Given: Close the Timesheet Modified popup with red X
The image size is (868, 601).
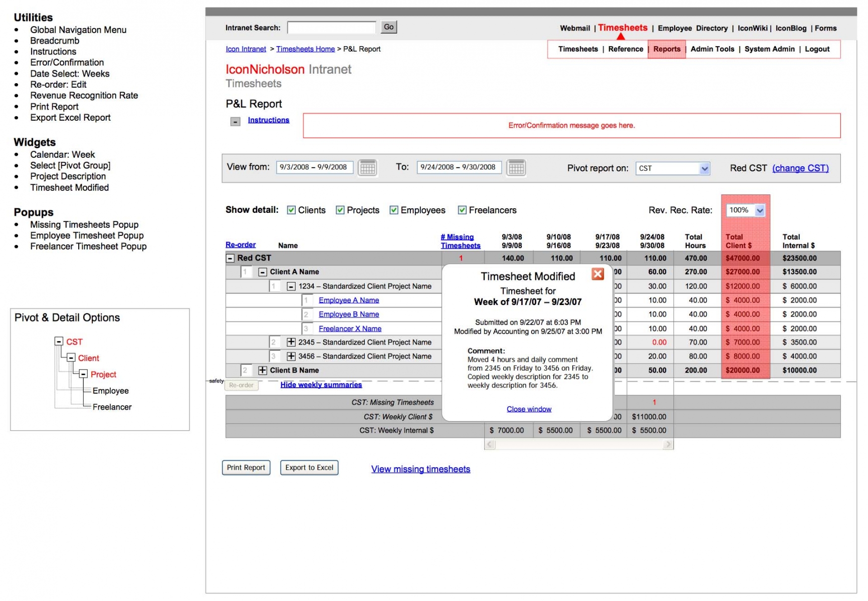Looking at the screenshot, I should pos(597,274).
